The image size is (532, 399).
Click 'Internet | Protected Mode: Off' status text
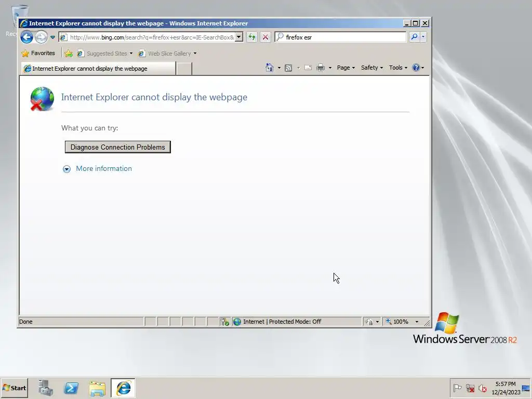282,322
